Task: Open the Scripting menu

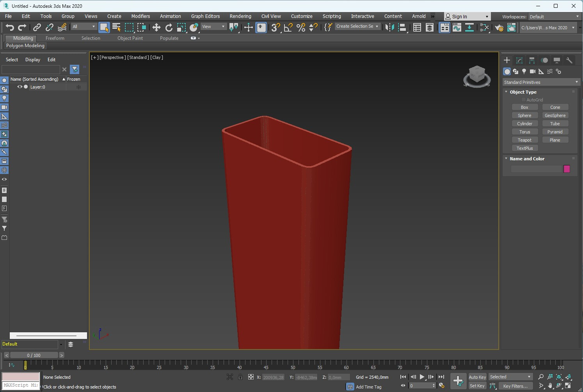Action: pyautogui.click(x=332, y=16)
